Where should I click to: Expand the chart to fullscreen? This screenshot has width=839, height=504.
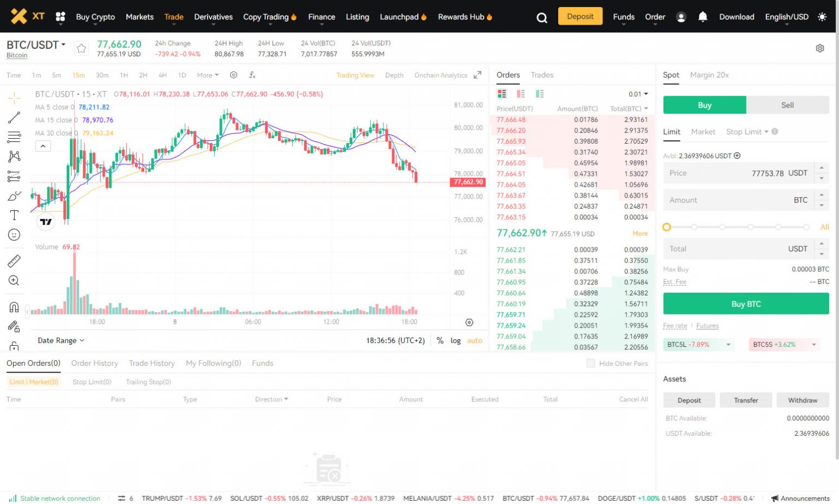(x=477, y=75)
